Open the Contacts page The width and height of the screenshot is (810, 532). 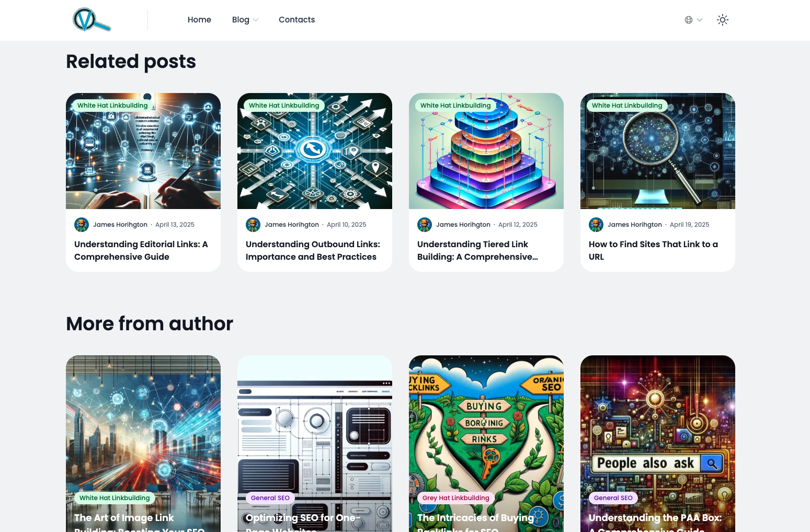296,20
